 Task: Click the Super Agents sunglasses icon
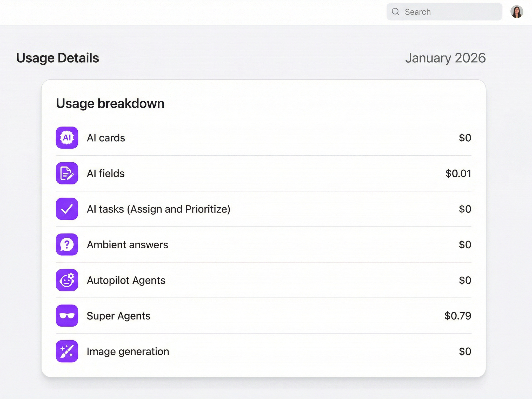coord(67,316)
